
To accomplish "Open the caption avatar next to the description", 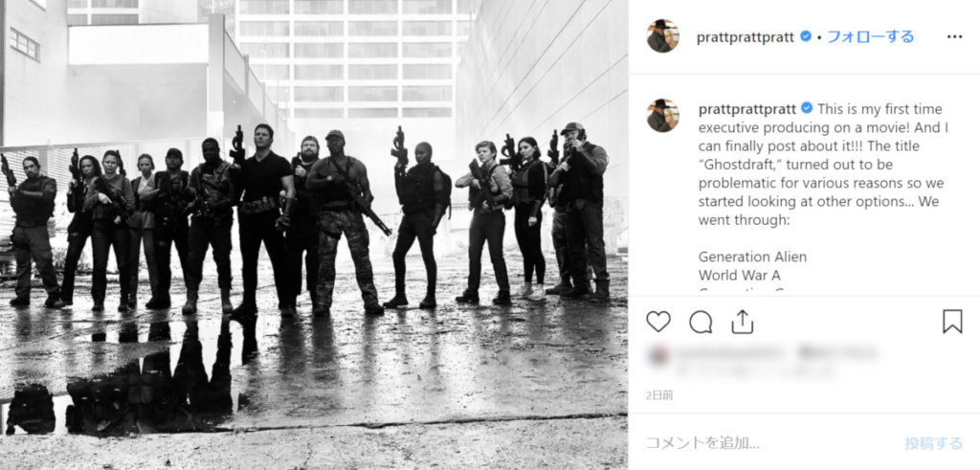I will [662, 115].
